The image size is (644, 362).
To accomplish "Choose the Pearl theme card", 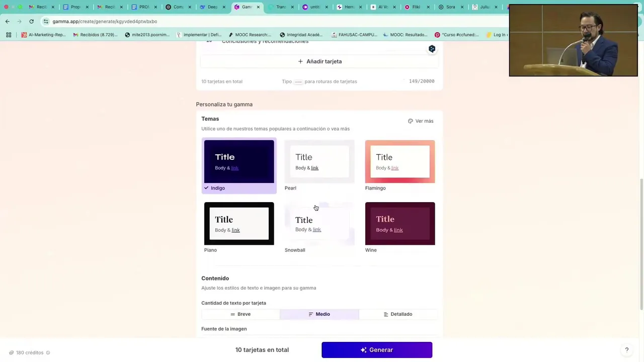I will [319, 162].
